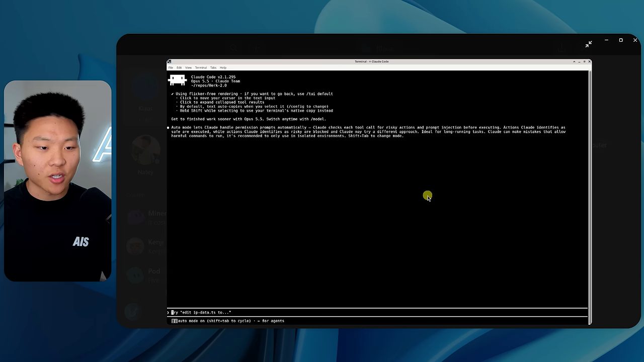Maximize the outer remote desktop window

click(621, 40)
